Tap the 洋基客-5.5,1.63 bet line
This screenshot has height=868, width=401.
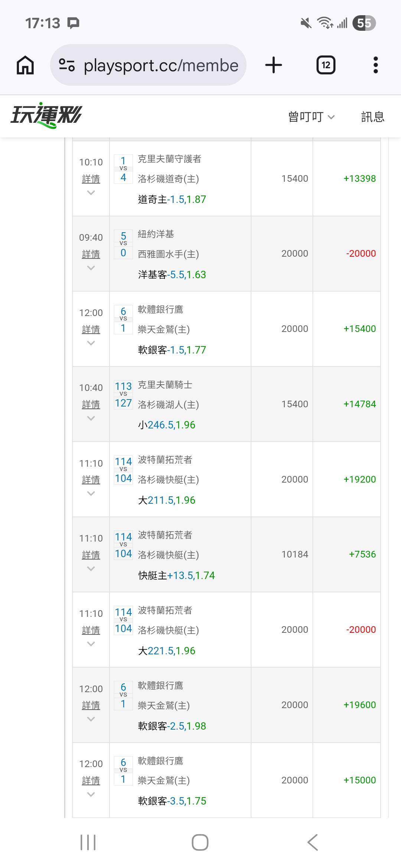(x=172, y=274)
